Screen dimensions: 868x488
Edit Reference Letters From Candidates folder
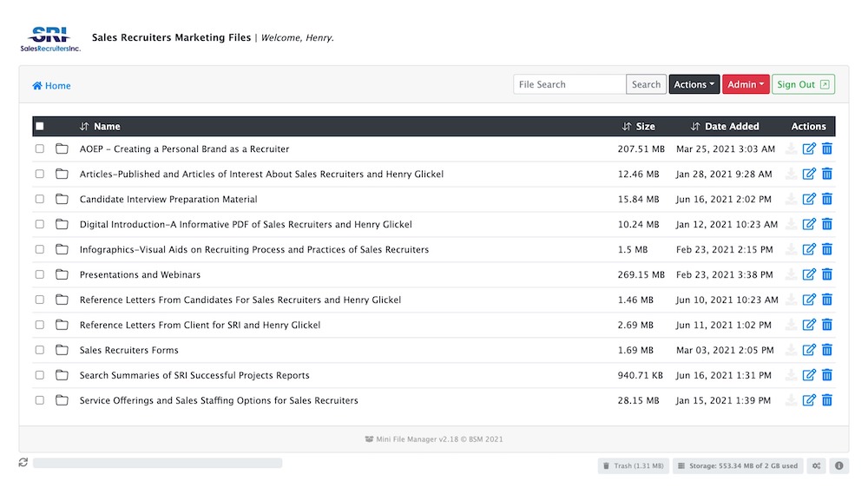(x=809, y=300)
